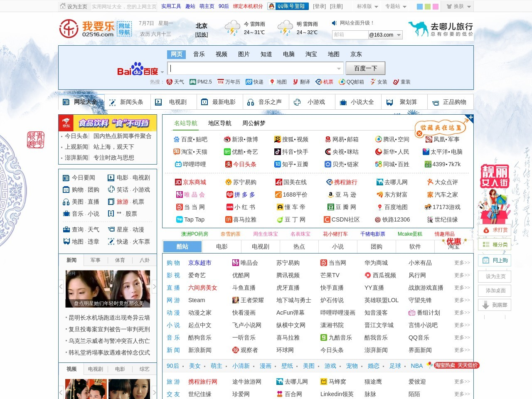532x399 pixels.
Task: Open 精分类 sidebar item
Action: (x=495, y=245)
